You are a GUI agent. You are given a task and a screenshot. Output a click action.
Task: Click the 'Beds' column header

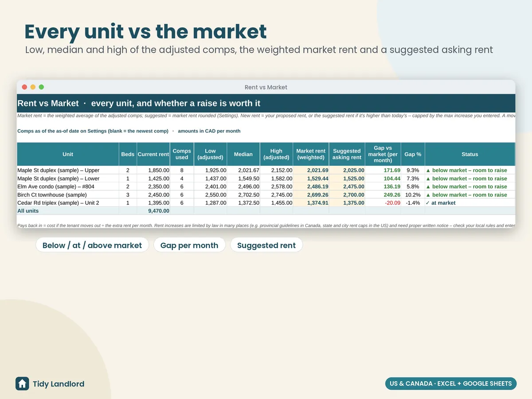[128, 154]
